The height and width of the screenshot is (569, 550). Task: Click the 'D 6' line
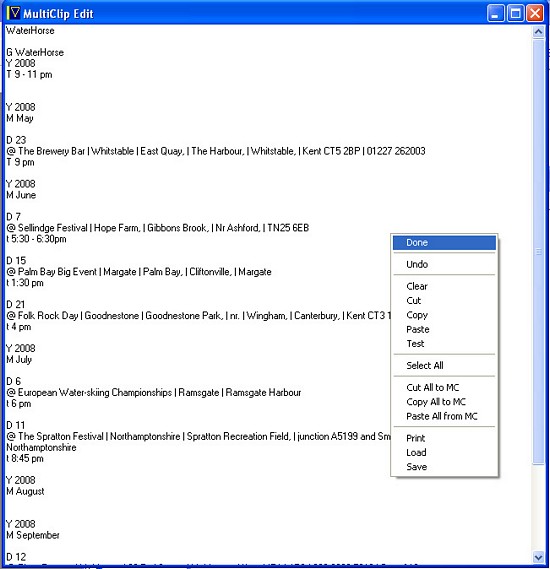14,382
